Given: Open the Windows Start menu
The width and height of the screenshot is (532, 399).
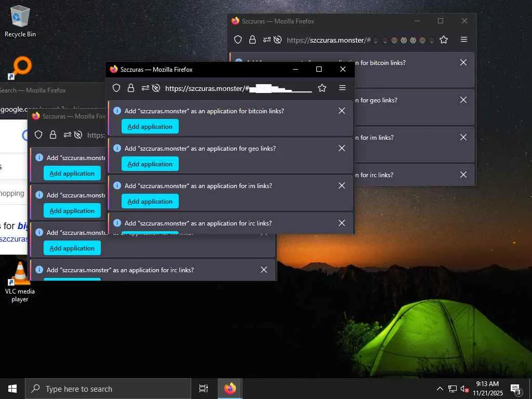Looking at the screenshot, I should pos(12,389).
